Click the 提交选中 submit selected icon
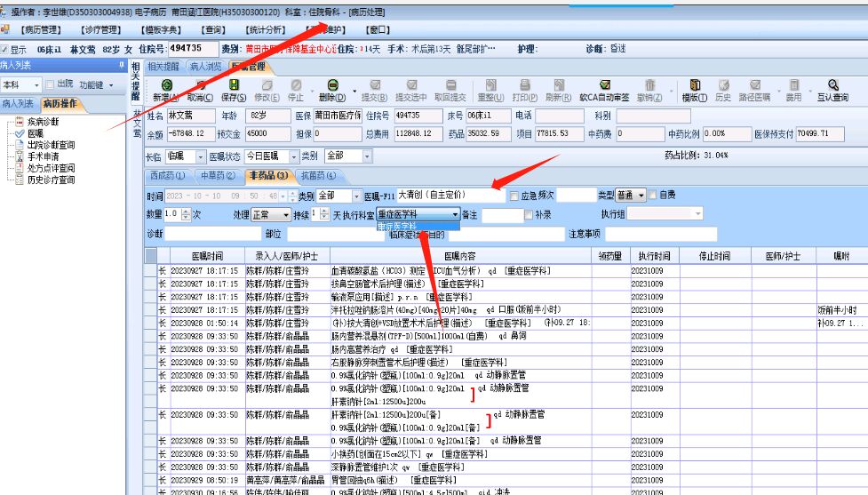868x495 pixels. pos(411,85)
